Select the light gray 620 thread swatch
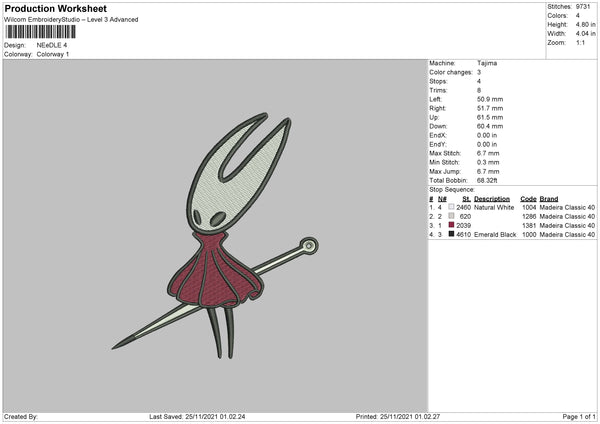This screenshot has height=424, width=600. (x=452, y=217)
